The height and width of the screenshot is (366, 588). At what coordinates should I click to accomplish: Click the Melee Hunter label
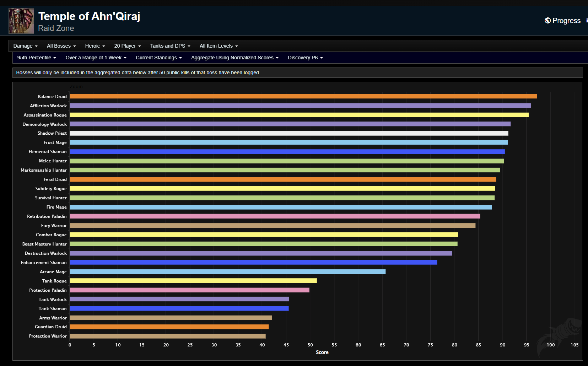coord(53,161)
